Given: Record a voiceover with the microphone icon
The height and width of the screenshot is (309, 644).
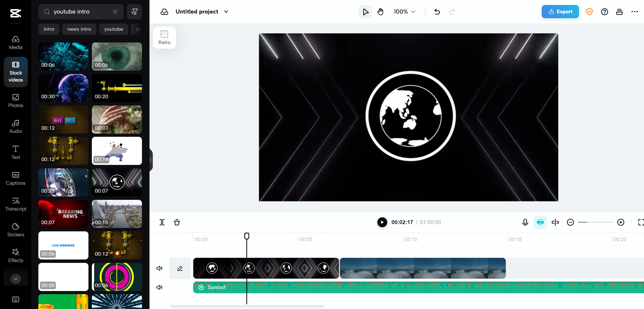Looking at the screenshot, I should point(525,222).
